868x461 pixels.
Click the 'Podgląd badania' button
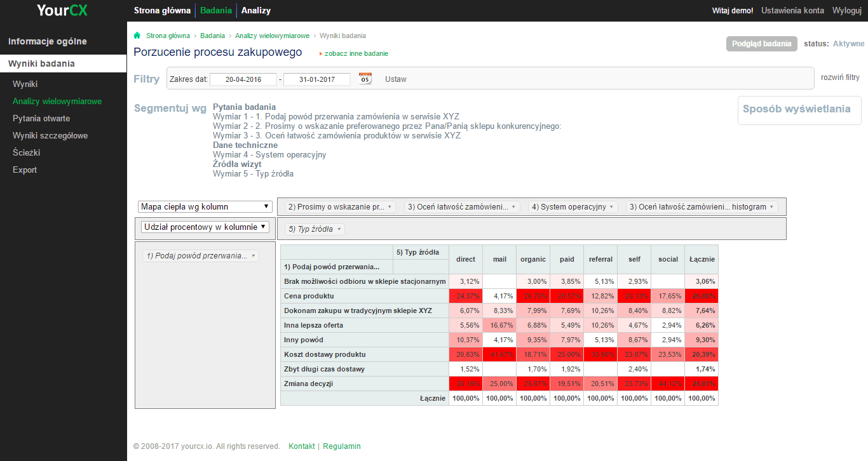pos(762,44)
